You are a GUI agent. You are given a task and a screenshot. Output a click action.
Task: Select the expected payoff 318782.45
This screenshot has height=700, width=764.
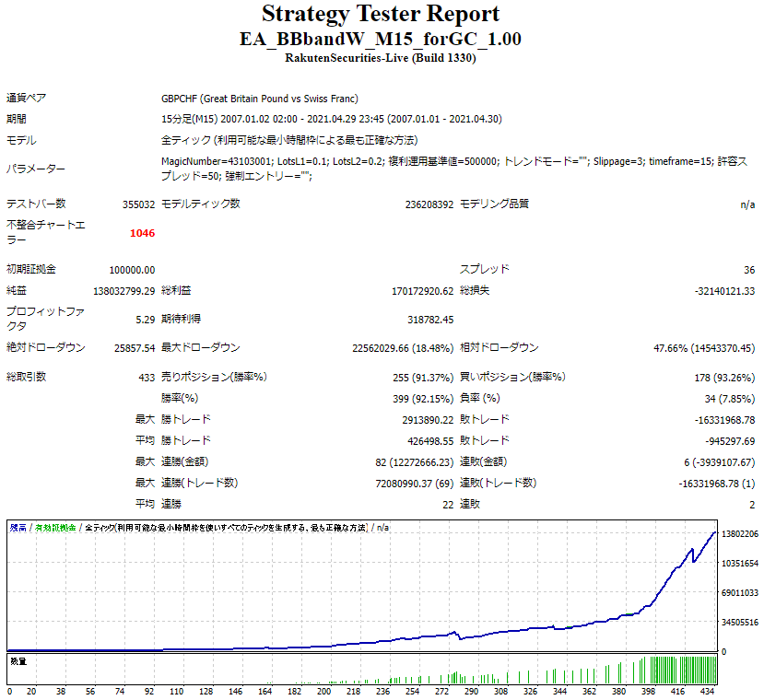[430, 320]
